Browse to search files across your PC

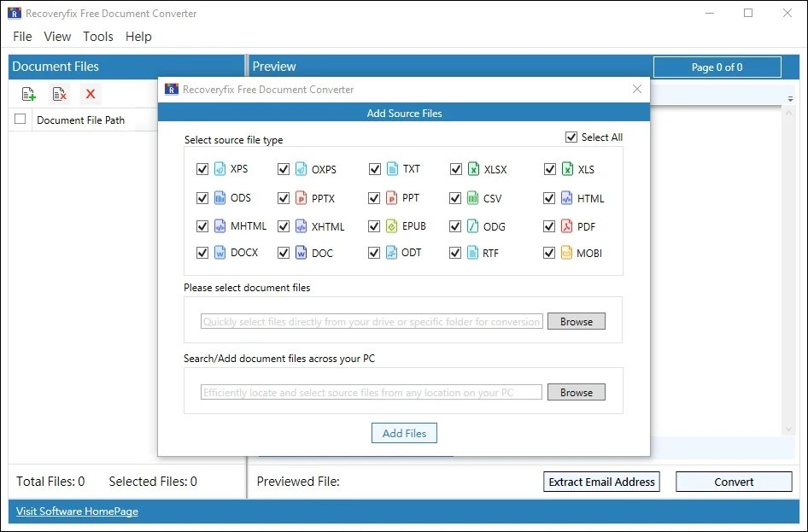click(577, 392)
